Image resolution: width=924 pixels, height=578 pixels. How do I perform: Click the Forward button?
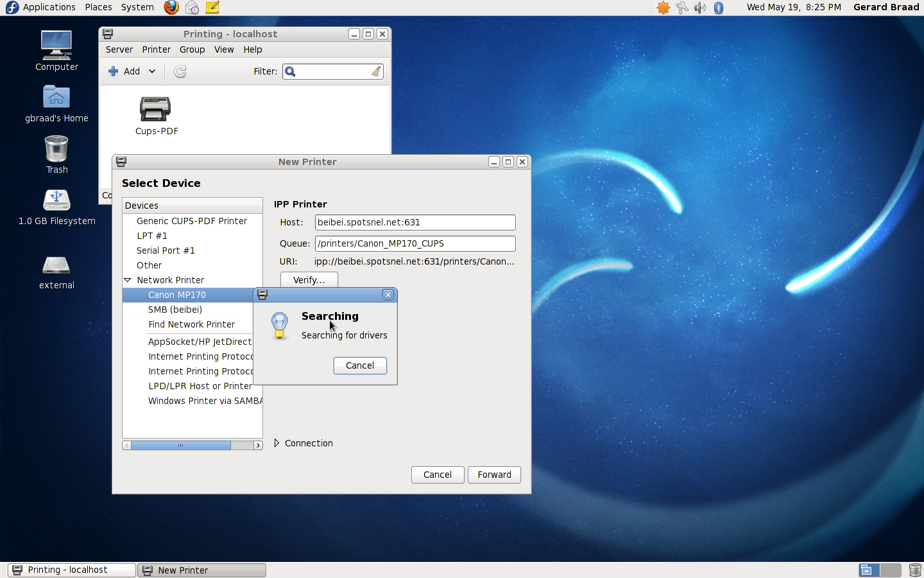tap(494, 475)
